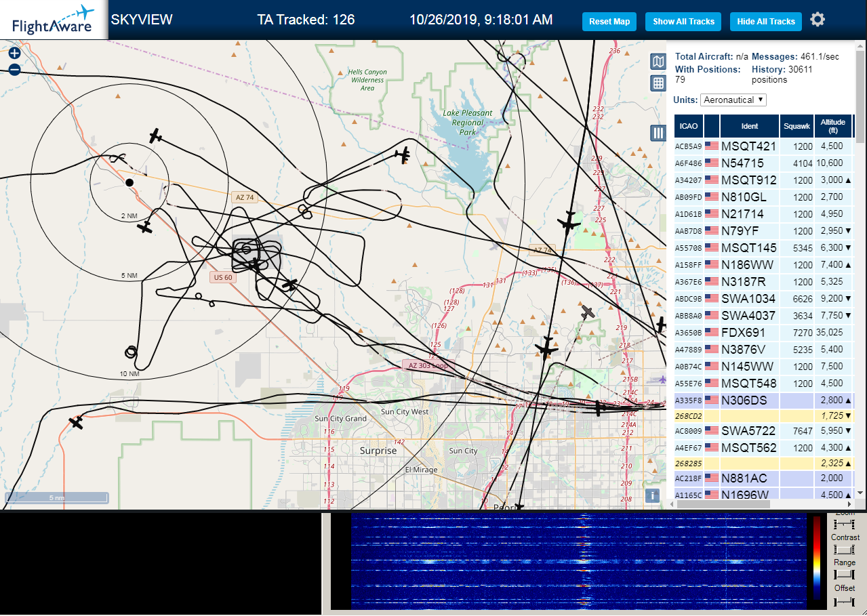The height and width of the screenshot is (616, 867).
Task: Select the N145WW ident
Action: click(747, 366)
